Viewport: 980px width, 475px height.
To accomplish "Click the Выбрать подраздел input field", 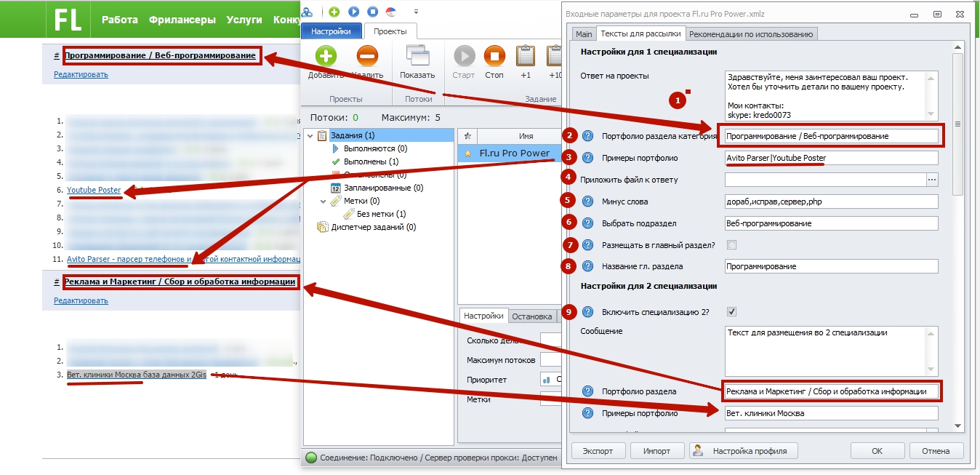I will (831, 223).
